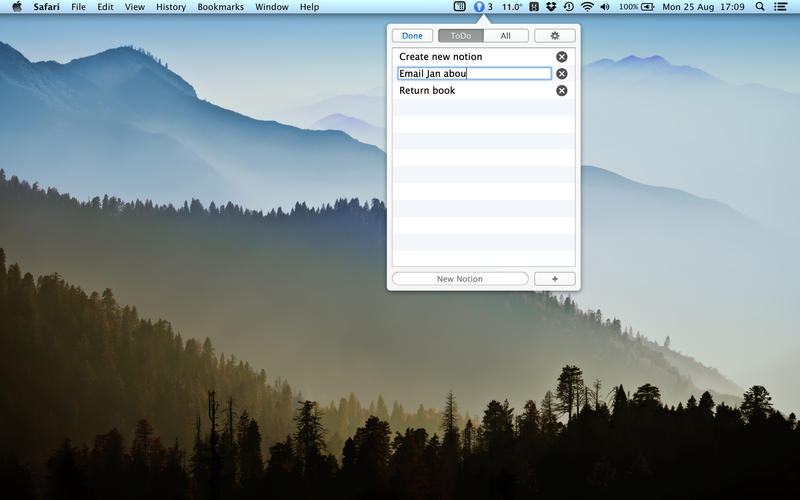Switch to the Done filter
Image resolution: width=800 pixels, height=500 pixels.
412,36
